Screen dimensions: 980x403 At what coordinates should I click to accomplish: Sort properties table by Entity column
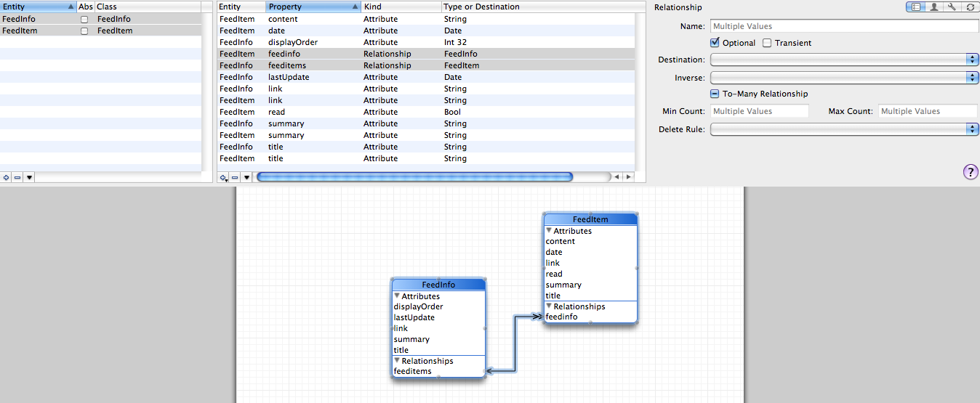click(x=241, y=7)
